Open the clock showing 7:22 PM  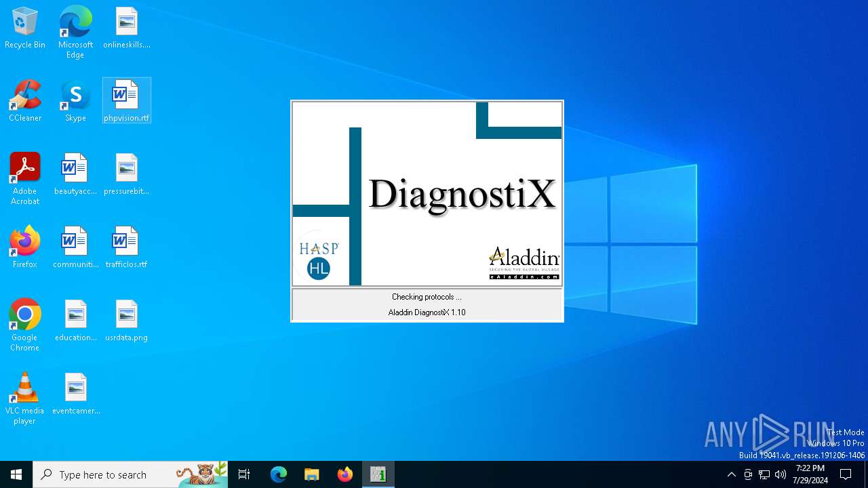click(810, 474)
